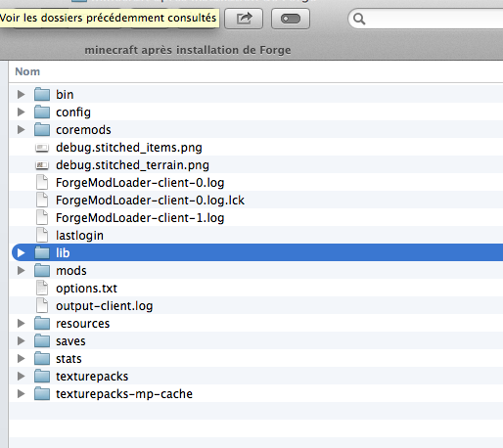The image size is (503, 448).
Task: Click the lastlogin file icon
Action: (42, 235)
